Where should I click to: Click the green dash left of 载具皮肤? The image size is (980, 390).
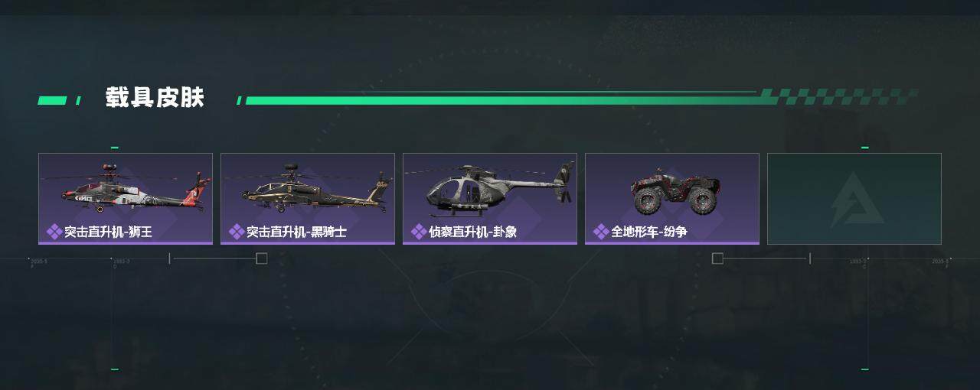click(52, 100)
